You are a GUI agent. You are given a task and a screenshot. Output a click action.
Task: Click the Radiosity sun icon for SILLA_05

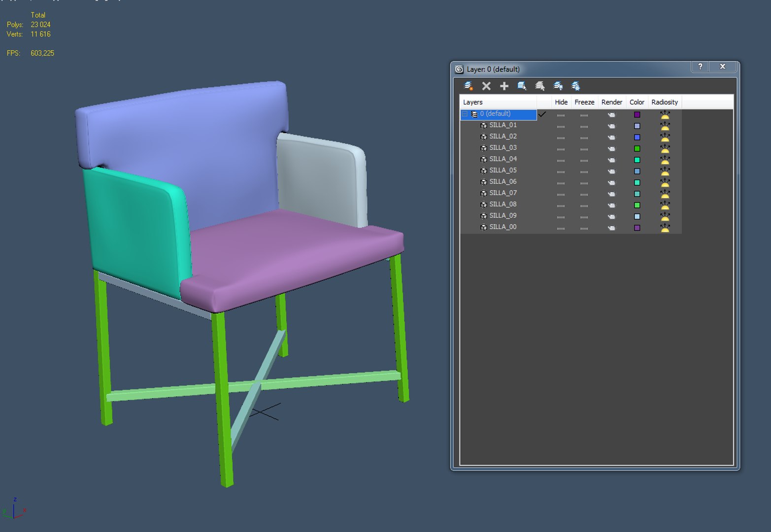(x=665, y=171)
